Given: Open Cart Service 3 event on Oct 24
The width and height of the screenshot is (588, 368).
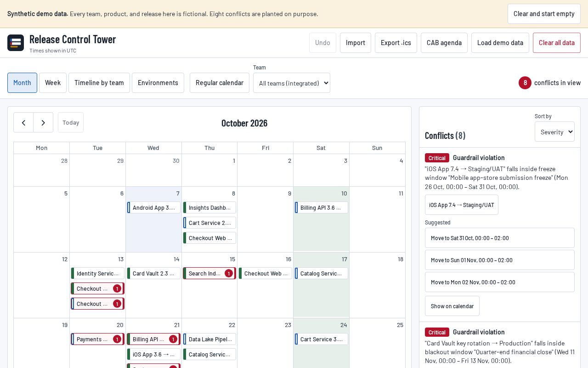Looking at the screenshot, I should click(x=322, y=339).
